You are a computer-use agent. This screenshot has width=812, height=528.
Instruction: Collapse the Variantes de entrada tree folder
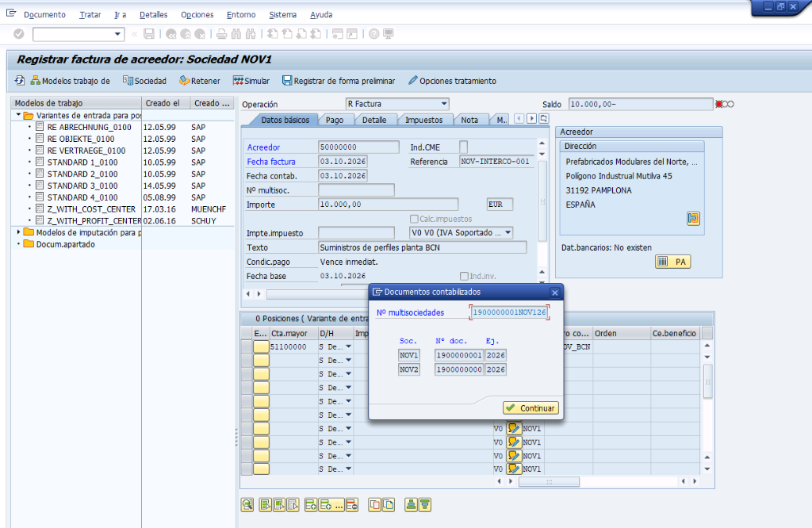[x=18, y=115]
